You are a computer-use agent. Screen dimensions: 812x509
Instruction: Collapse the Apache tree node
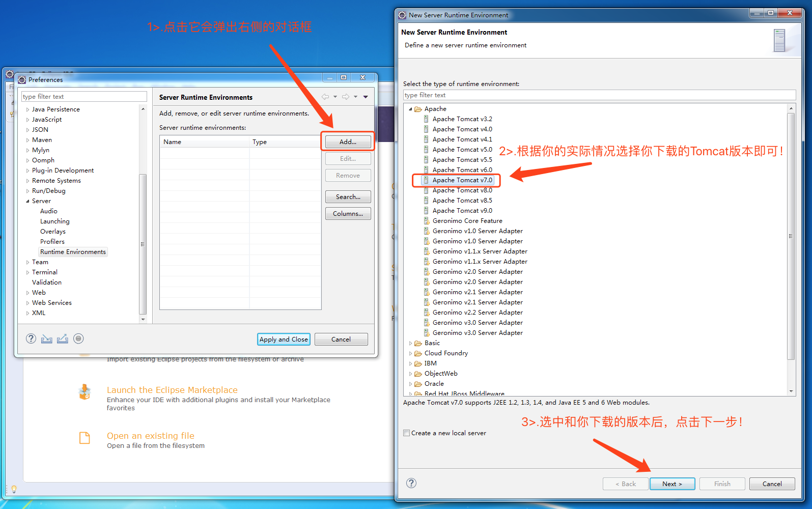(x=410, y=109)
